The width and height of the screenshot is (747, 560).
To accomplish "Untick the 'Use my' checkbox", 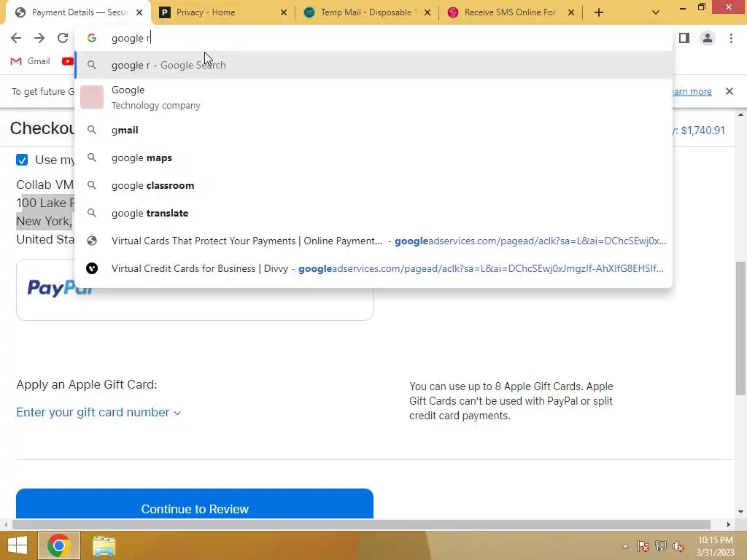I will point(22,160).
